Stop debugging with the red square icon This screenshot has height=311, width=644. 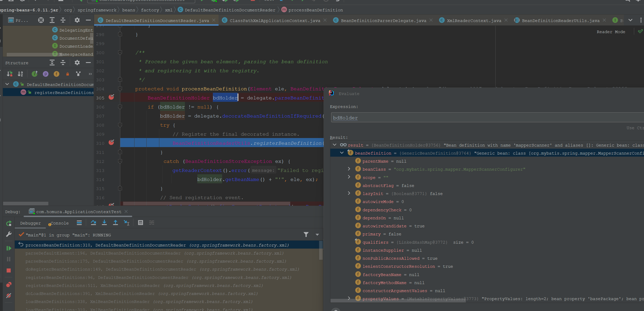point(9,270)
